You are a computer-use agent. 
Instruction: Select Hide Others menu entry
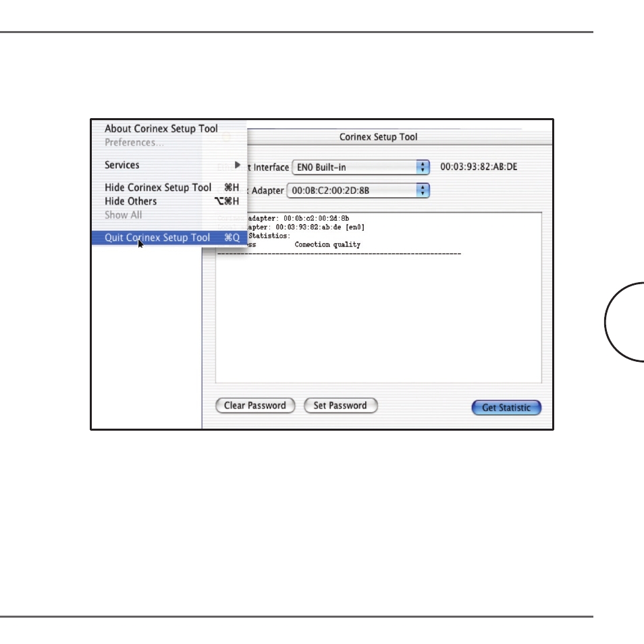pos(169,201)
